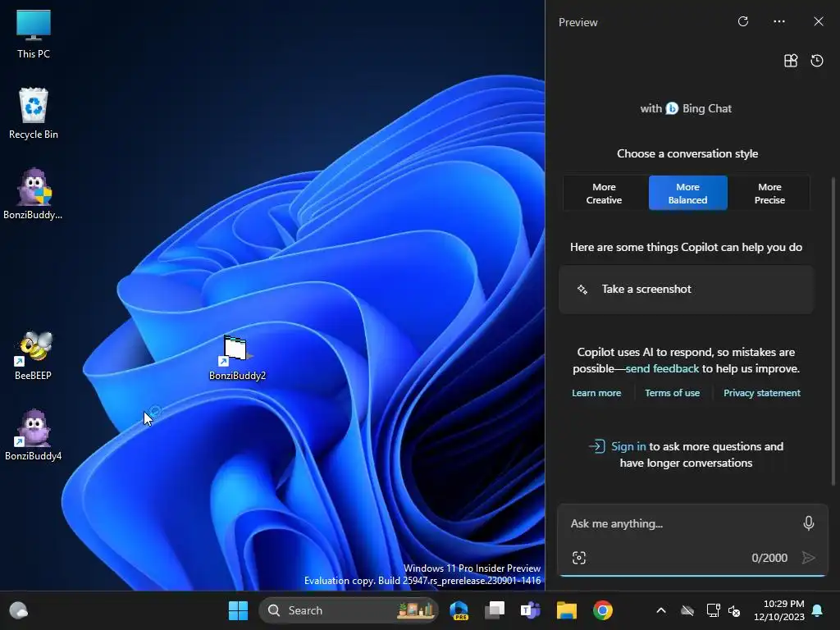Open the This PC desktop icon

33,33
